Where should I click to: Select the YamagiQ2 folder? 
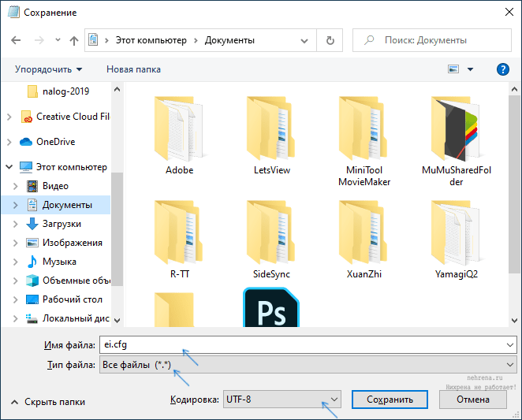coord(457,240)
